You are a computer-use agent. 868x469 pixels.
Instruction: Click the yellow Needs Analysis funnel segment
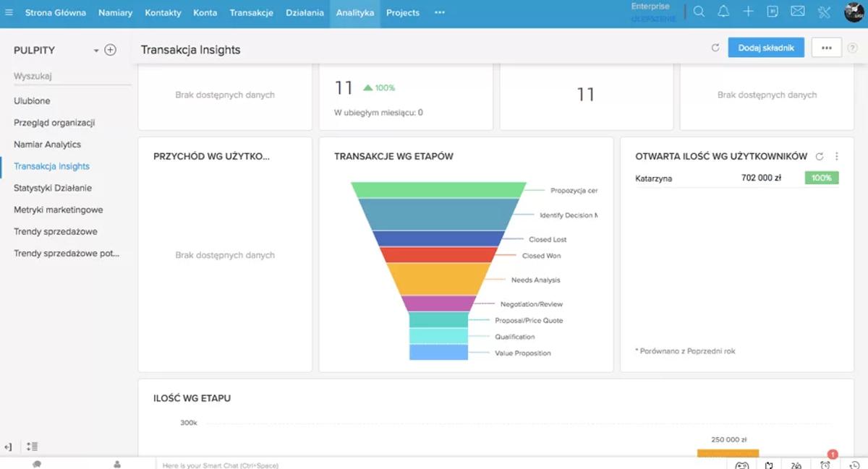(438, 279)
